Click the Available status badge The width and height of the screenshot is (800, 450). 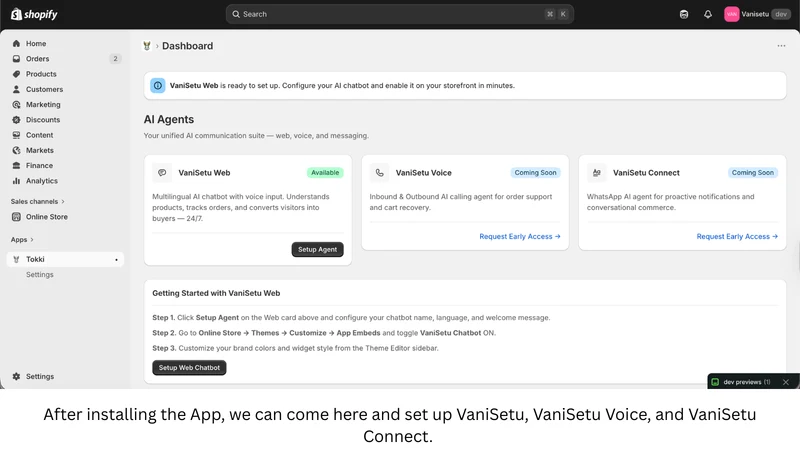[x=325, y=173]
